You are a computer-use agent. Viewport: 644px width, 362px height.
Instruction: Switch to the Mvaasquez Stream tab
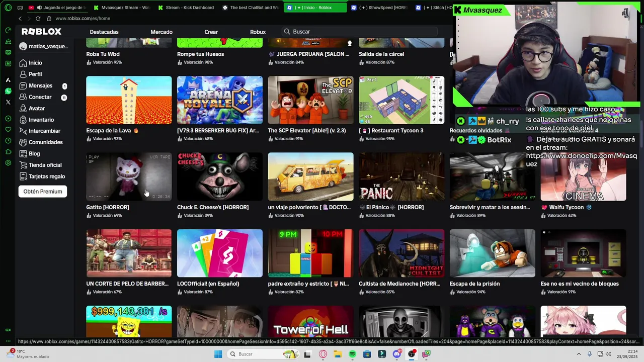[x=122, y=8]
